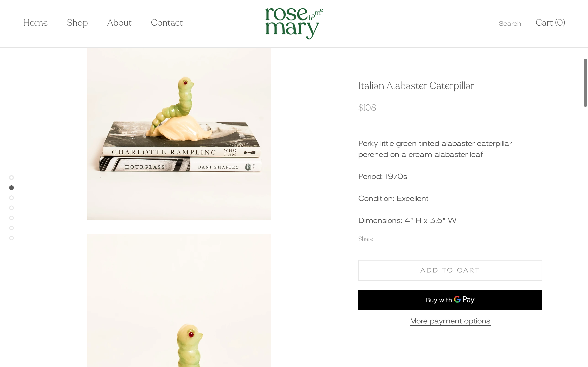The width and height of the screenshot is (588, 367).
Task: Open the Home menu item
Action: (x=35, y=22)
